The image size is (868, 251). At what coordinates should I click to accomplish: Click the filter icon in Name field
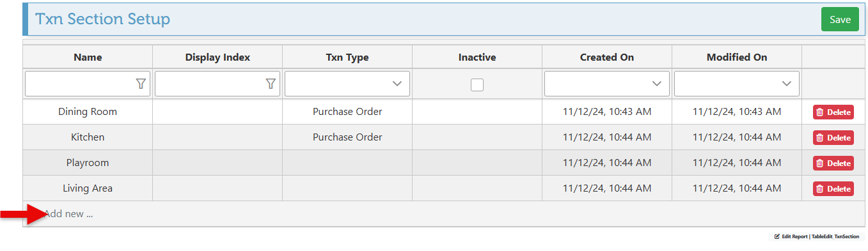point(141,84)
